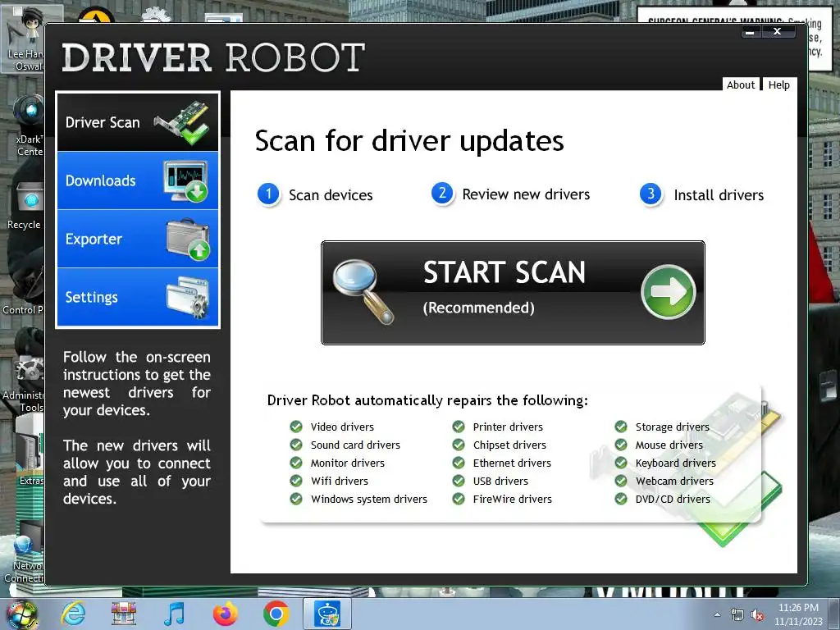Click the check icon beside Wifi drivers
Viewport: 840px width, 630px height.
(x=296, y=481)
